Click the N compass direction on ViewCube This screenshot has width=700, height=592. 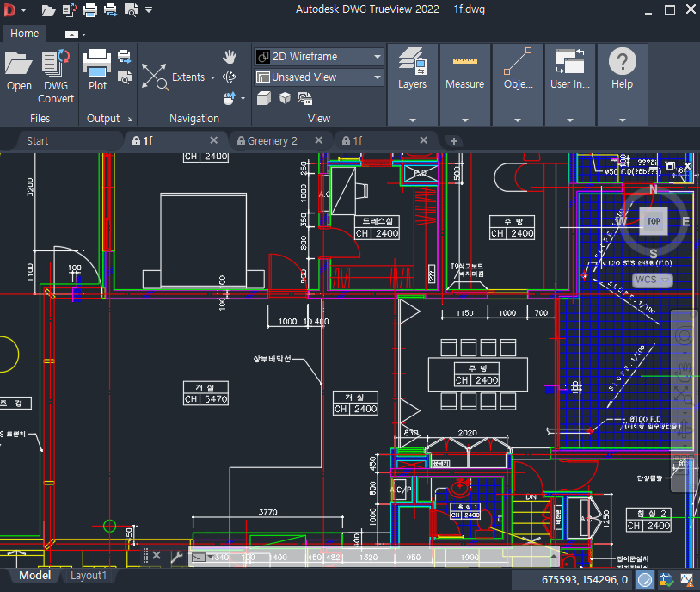tap(654, 189)
